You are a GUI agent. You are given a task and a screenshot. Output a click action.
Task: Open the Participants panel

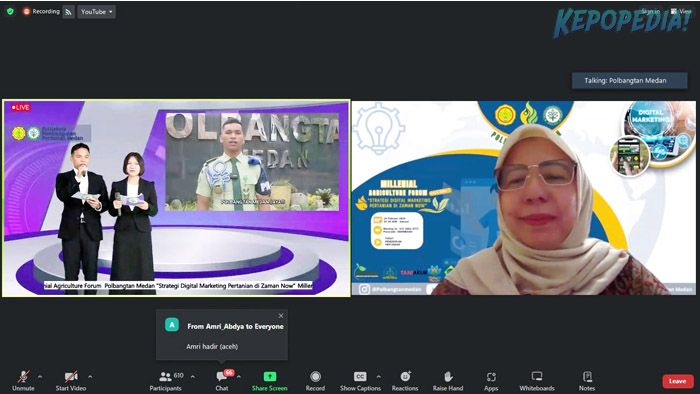tap(166, 381)
